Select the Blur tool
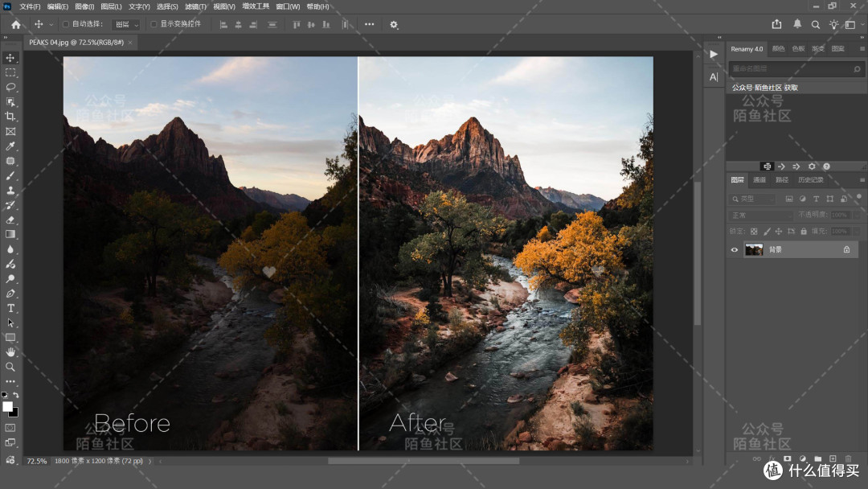 coord(10,249)
